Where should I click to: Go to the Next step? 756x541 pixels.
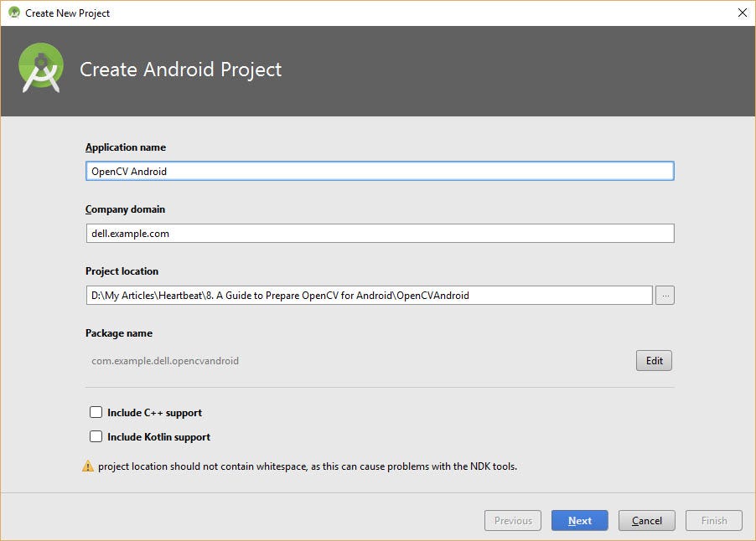[579, 520]
